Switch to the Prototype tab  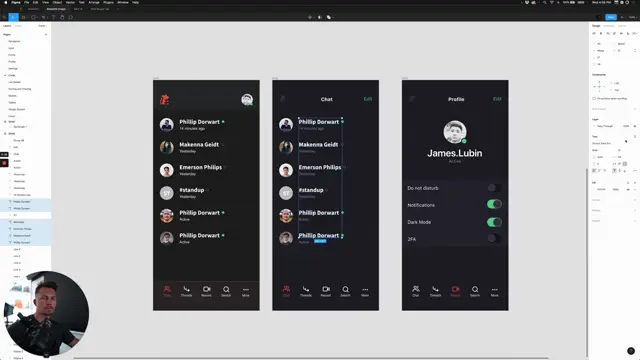pos(609,26)
